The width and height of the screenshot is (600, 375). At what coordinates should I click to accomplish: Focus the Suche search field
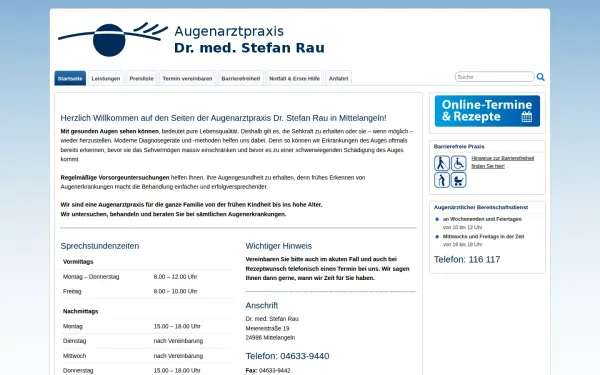(494, 77)
